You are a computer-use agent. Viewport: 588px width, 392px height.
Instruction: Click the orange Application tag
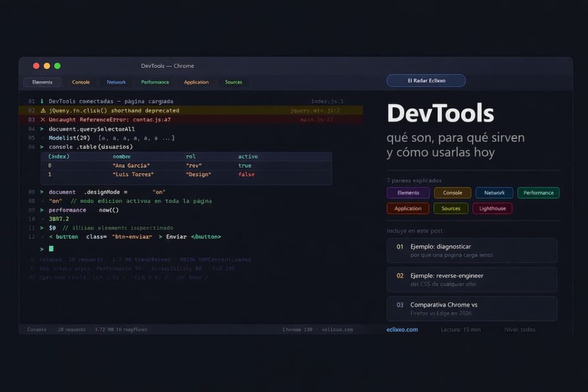coord(407,208)
